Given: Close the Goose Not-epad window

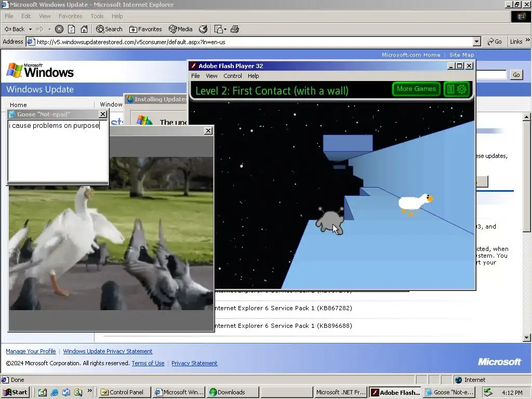Looking at the screenshot, I should [x=102, y=114].
